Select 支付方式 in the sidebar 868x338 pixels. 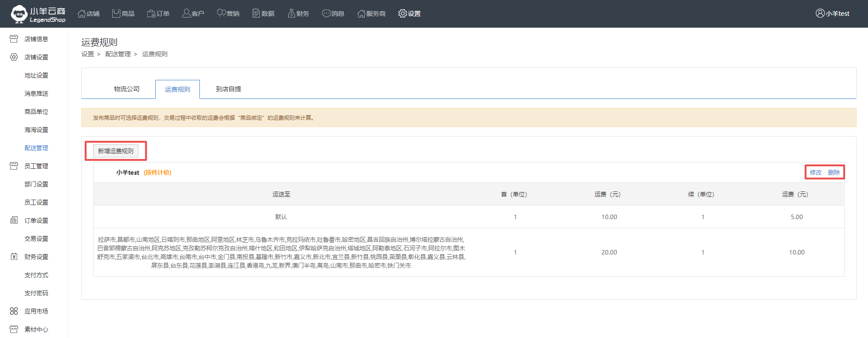point(36,275)
